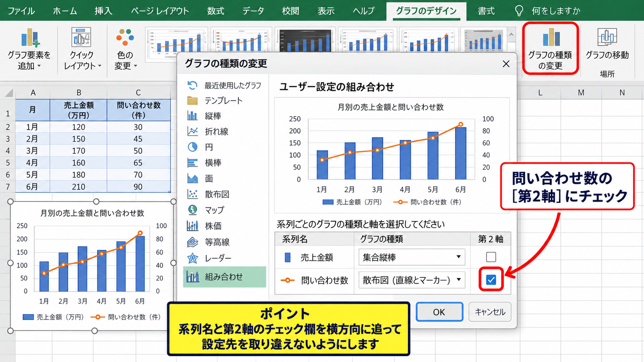The width and height of the screenshot is (644, 362).
Task: Switch to the ホーム tab
Action: coord(65,11)
